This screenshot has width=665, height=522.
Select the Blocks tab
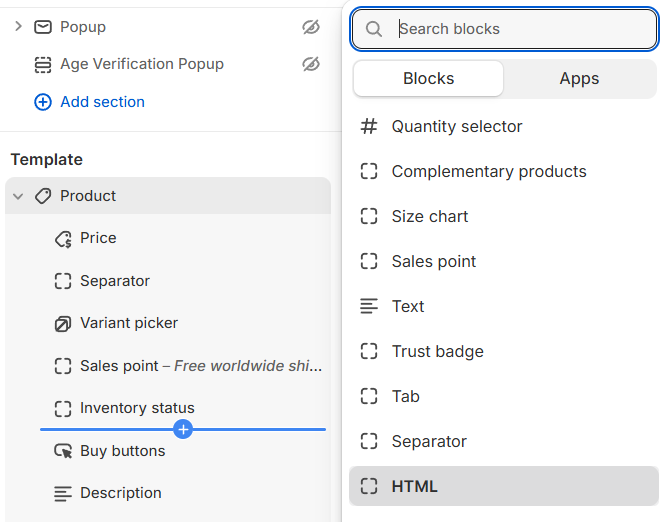[428, 79]
